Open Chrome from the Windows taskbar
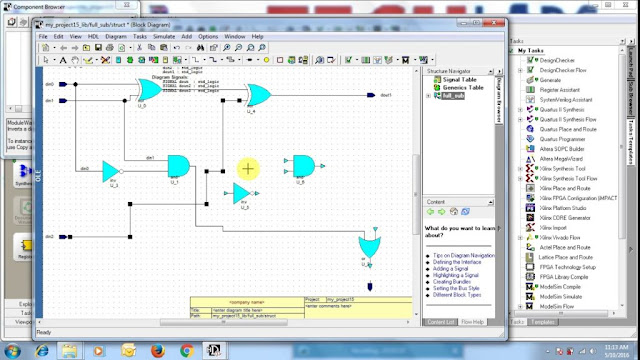 coord(187,350)
